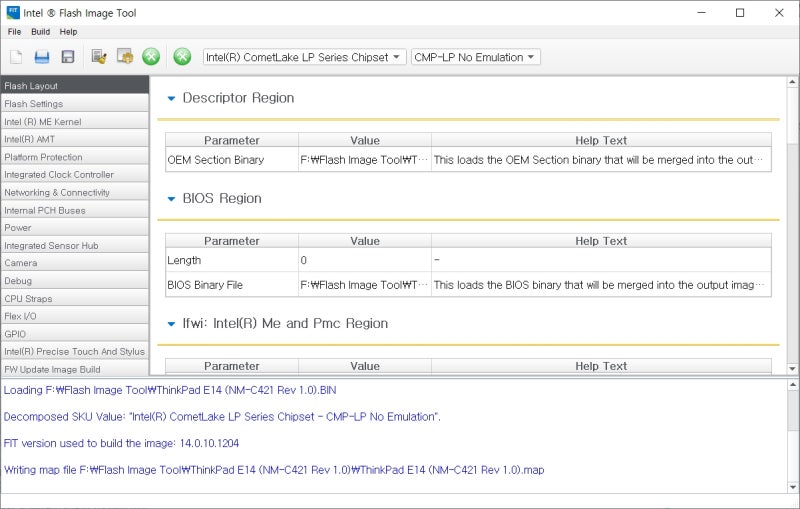Click the Descriptor Region heading text
This screenshot has width=800, height=509.
238,98
